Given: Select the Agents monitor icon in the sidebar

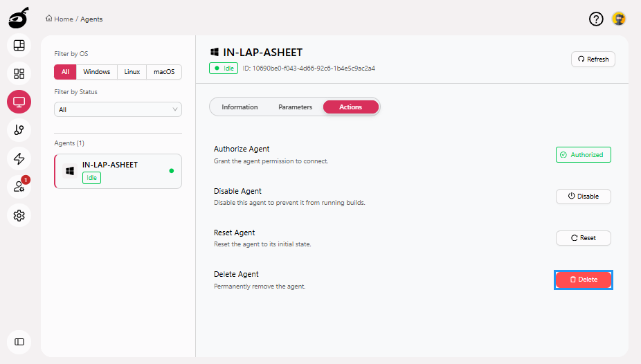Looking at the screenshot, I should 19,102.
